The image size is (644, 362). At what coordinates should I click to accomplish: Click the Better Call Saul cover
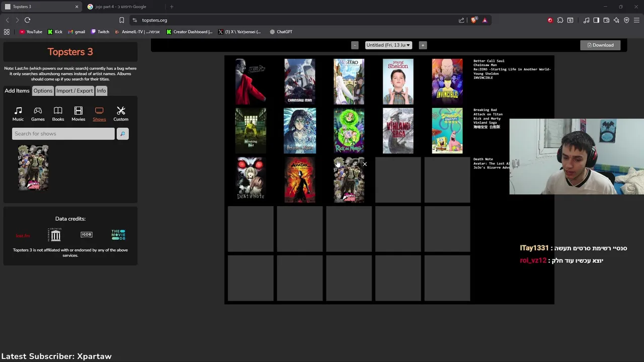[x=251, y=81]
